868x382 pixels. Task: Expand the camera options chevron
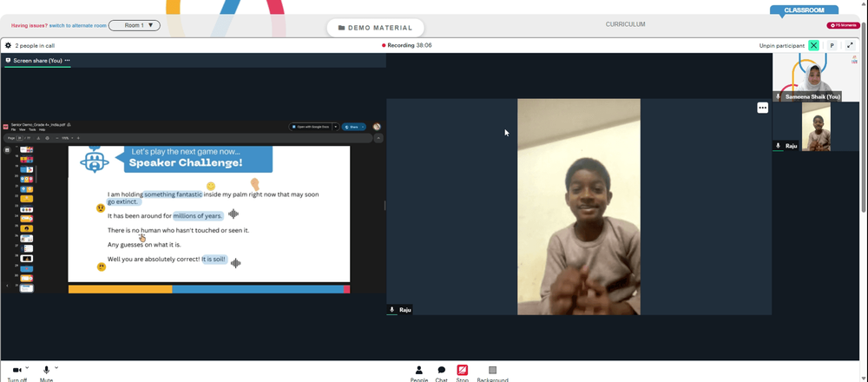click(x=27, y=367)
